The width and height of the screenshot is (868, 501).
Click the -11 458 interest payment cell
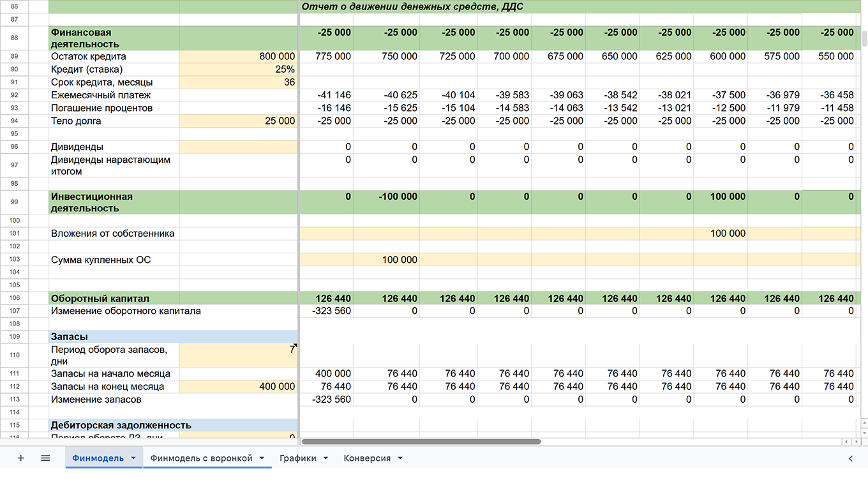coord(828,108)
